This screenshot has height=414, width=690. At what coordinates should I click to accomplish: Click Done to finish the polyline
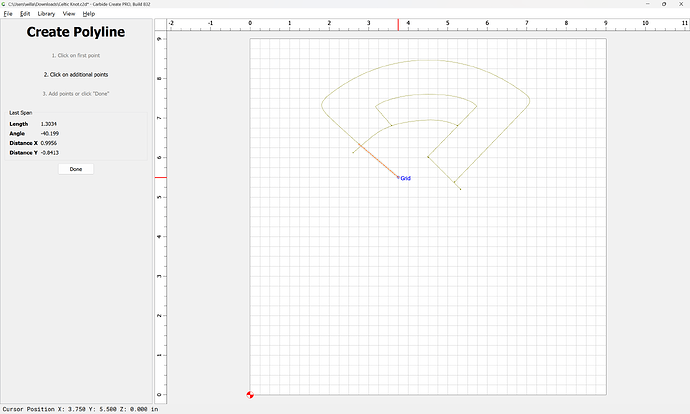click(76, 169)
